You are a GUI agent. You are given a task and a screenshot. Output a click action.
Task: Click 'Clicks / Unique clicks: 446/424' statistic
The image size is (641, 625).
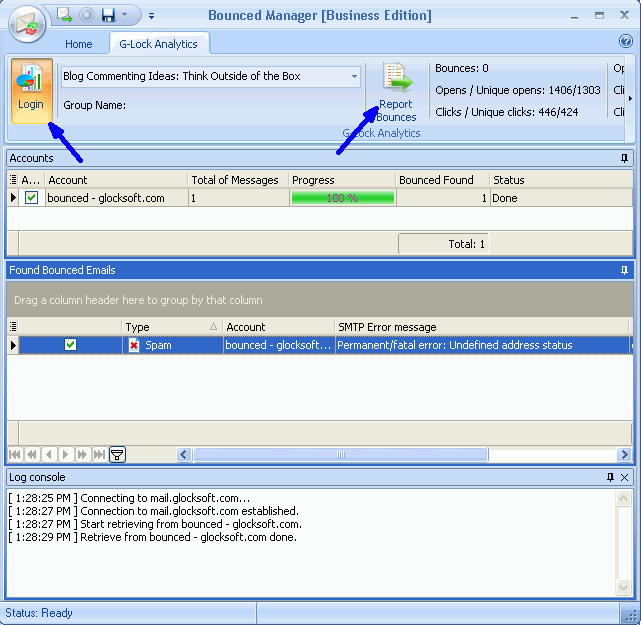(x=507, y=112)
